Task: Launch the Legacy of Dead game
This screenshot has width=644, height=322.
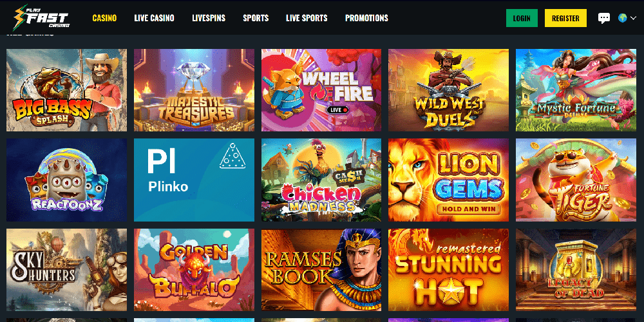Action: click(x=576, y=270)
